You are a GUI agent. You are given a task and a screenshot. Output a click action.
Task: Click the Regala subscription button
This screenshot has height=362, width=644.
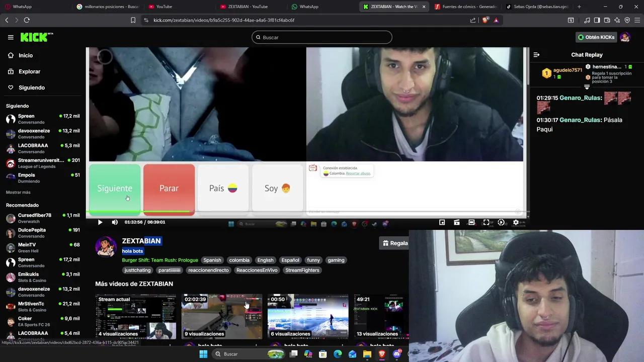(395, 243)
